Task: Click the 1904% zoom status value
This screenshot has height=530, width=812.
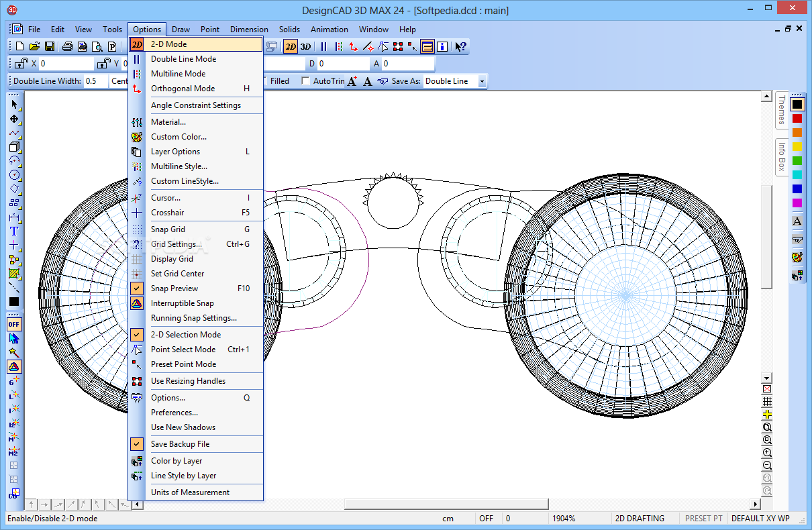Action: pos(564,519)
